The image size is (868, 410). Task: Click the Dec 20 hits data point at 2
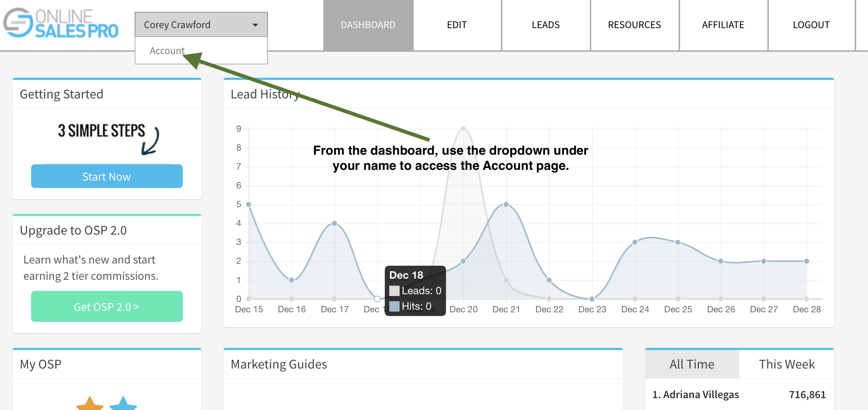coord(463,261)
